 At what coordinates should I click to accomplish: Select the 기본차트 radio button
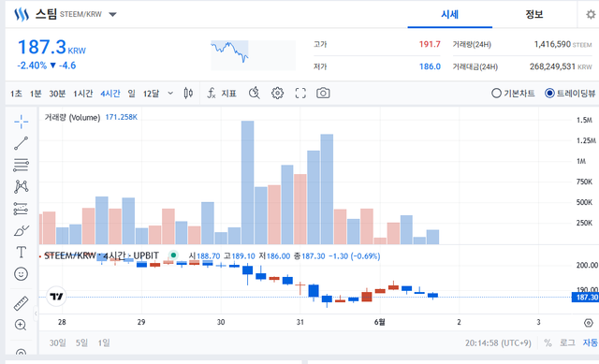click(513, 94)
